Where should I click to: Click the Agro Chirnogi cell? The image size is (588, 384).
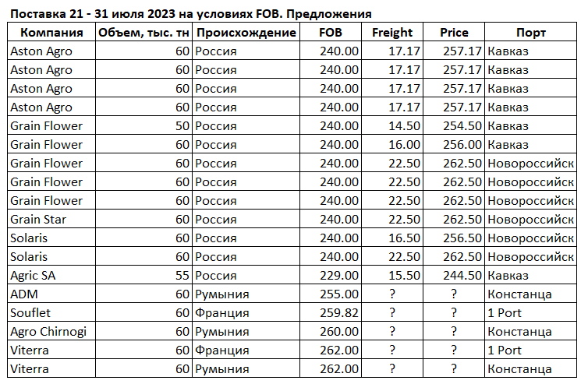click(48, 332)
